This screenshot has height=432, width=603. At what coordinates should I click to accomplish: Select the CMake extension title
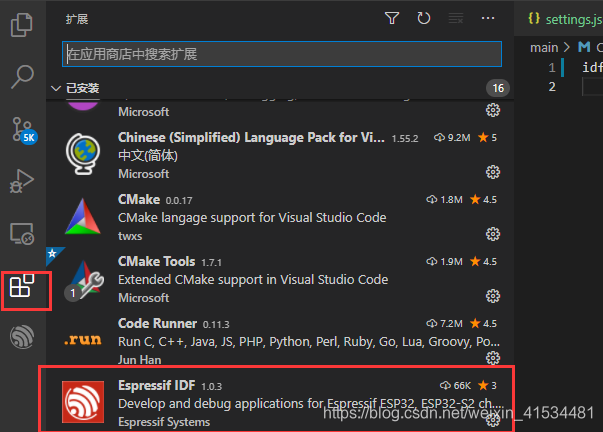tap(139, 199)
